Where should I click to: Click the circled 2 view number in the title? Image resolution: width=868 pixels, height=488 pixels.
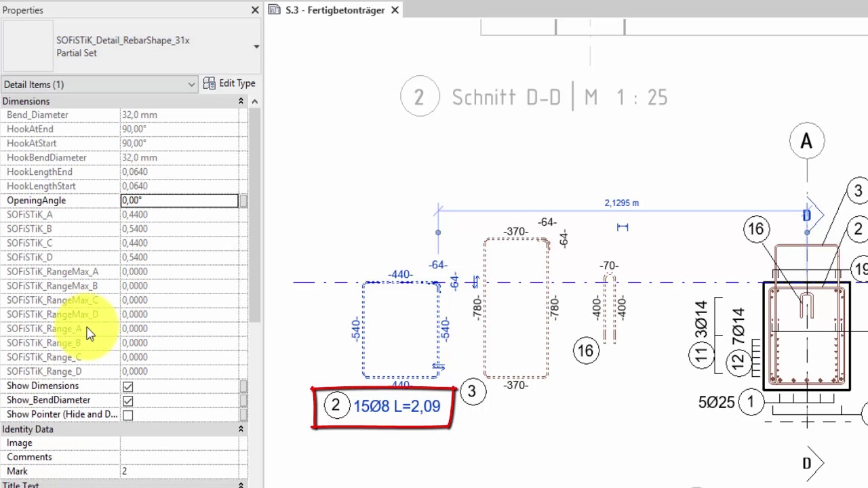click(x=418, y=98)
